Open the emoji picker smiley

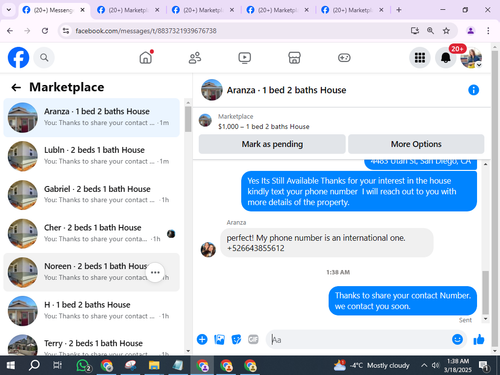[x=457, y=339]
